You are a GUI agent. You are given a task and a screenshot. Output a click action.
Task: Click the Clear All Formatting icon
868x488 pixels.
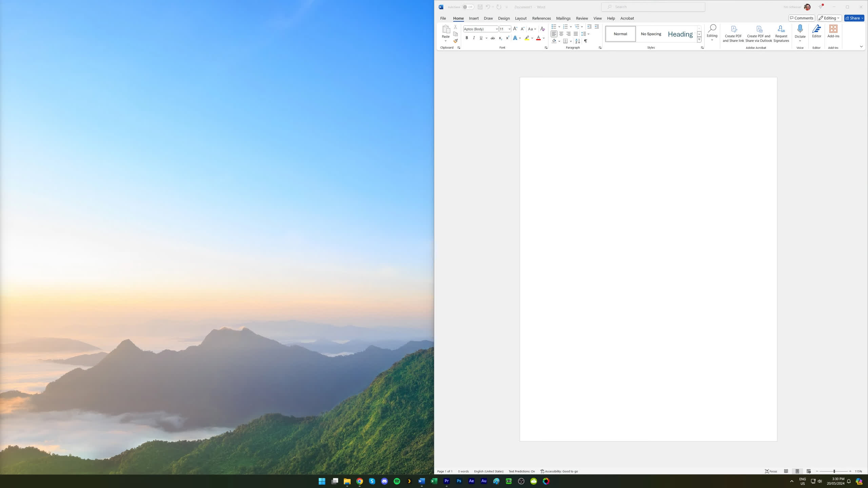click(x=542, y=29)
